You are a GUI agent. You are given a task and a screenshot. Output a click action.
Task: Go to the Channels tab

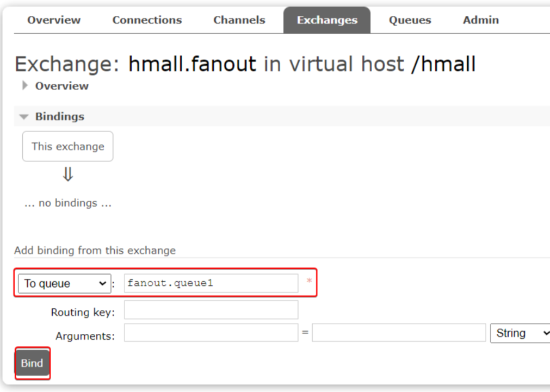pyautogui.click(x=239, y=21)
